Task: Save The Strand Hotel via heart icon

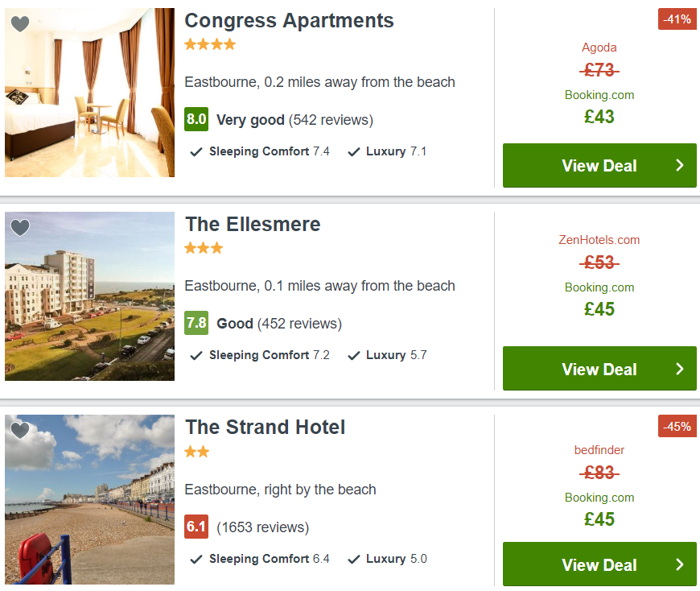Action: tap(20, 431)
